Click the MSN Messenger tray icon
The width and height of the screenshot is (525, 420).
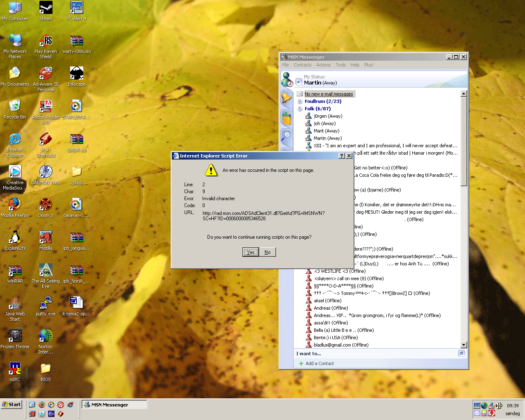pyautogui.click(x=492, y=406)
